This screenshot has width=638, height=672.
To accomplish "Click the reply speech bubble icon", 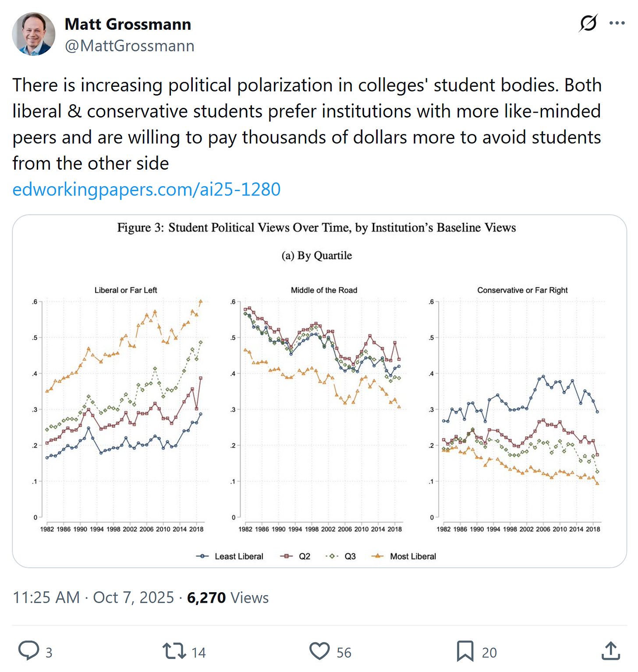I will coord(29,651).
